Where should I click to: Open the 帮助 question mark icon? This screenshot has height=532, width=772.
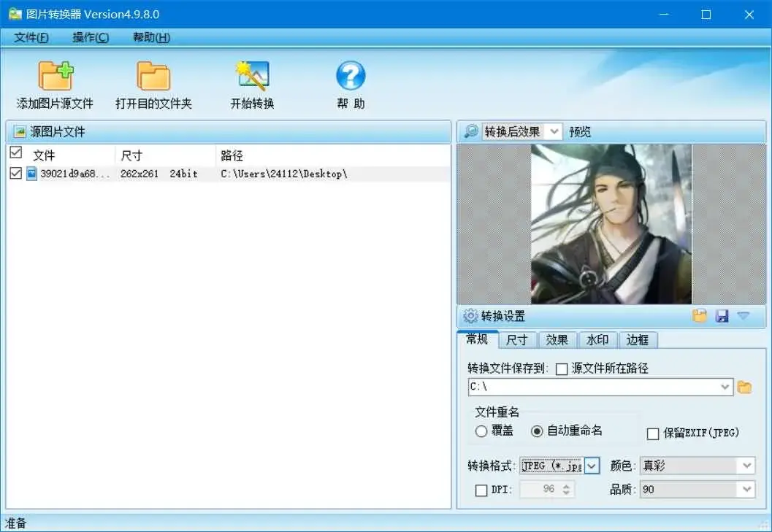point(351,75)
